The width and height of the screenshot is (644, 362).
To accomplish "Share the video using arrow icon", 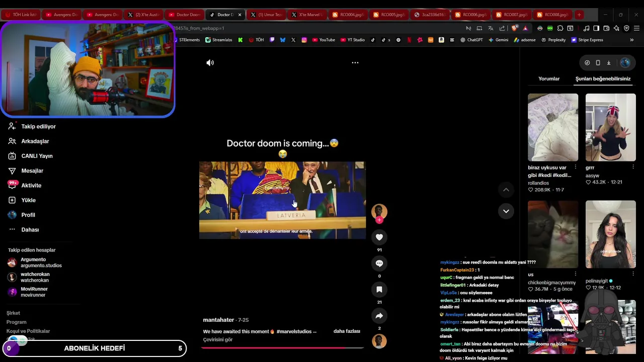I will point(379,316).
